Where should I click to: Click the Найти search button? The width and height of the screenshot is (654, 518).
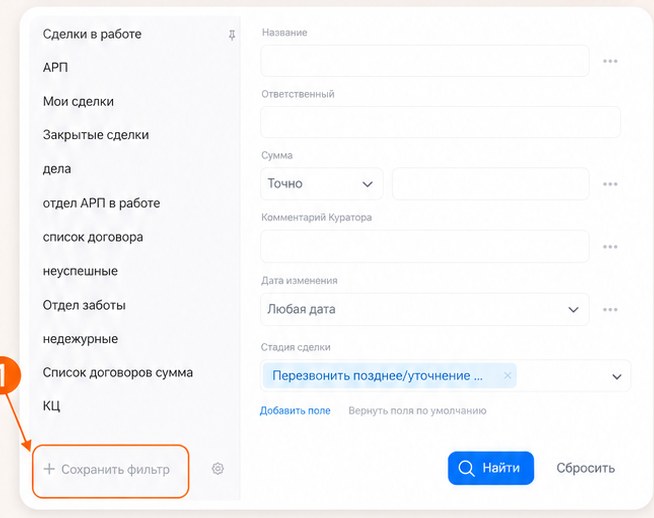(491, 468)
